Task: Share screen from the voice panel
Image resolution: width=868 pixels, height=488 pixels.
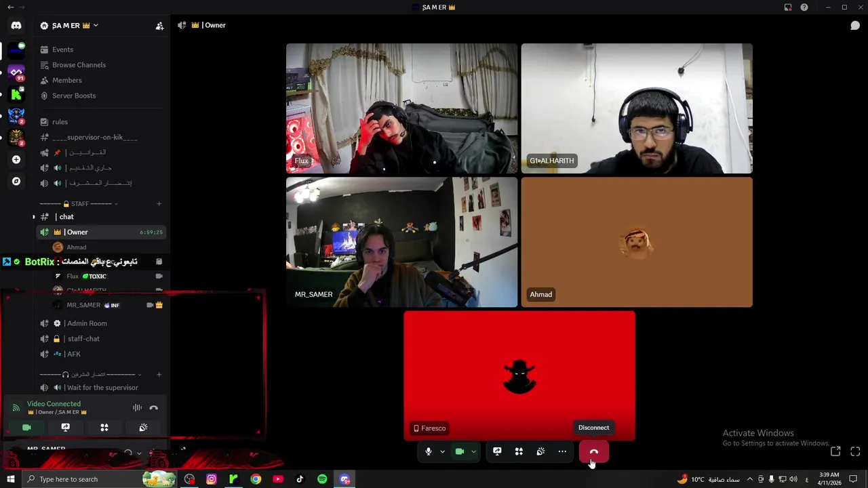Action: coord(66,428)
